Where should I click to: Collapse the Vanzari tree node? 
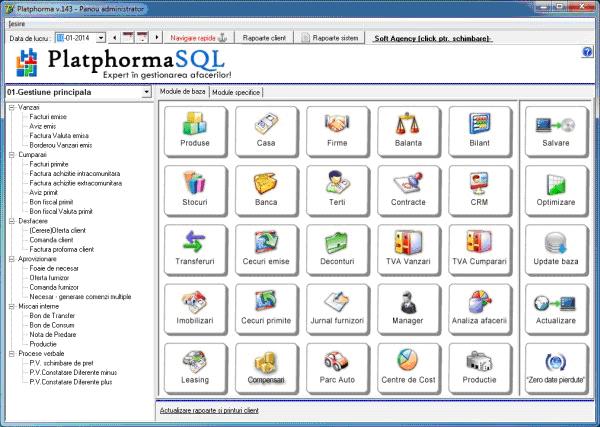click(x=9, y=107)
